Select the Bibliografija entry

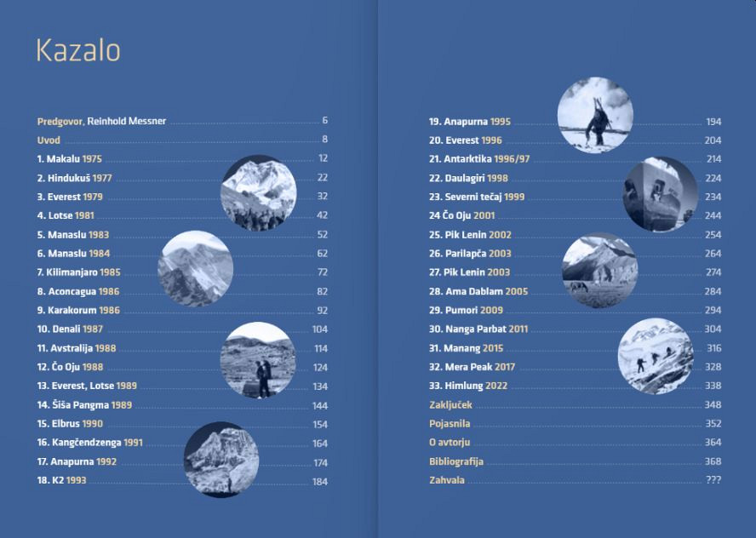click(x=456, y=461)
